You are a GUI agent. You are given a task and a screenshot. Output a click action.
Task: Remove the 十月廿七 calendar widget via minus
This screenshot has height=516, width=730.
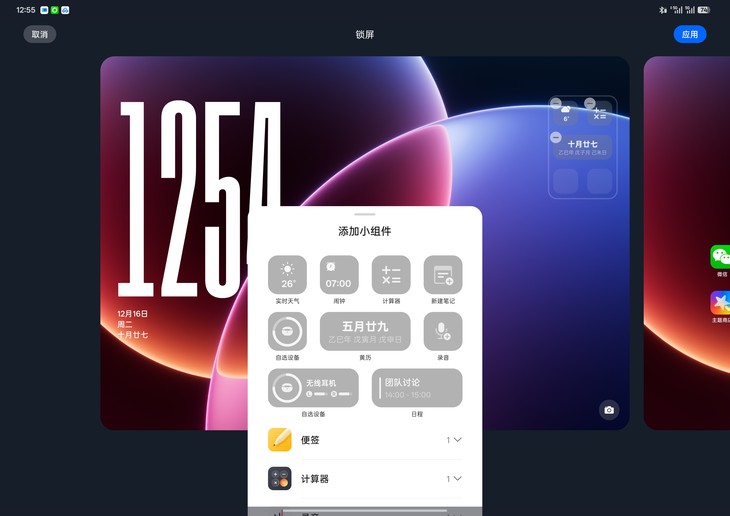click(x=556, y=138)
